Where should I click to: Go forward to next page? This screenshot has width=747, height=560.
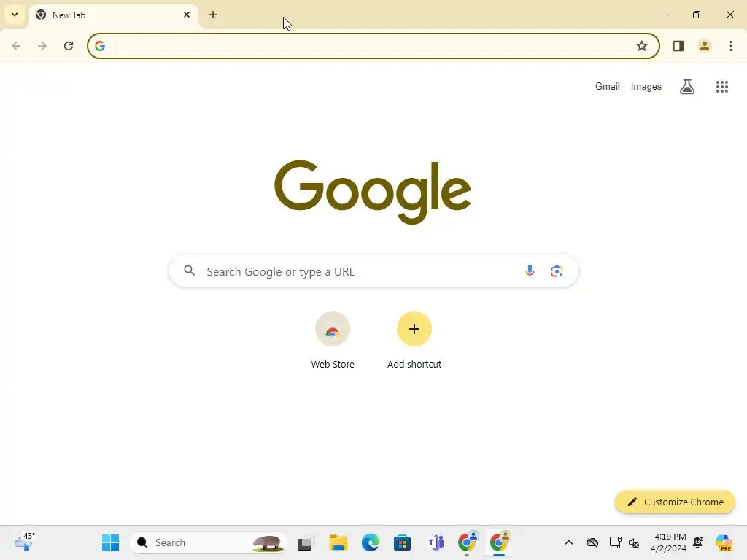coord(42,46)
